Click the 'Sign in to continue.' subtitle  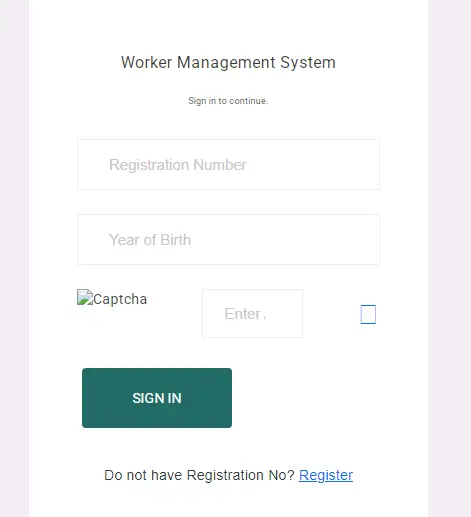(228, 101)
